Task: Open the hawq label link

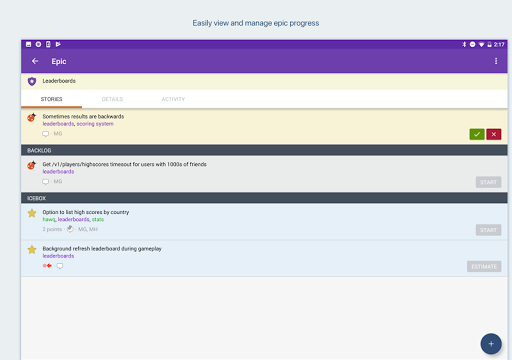Action: click(49, 219)
